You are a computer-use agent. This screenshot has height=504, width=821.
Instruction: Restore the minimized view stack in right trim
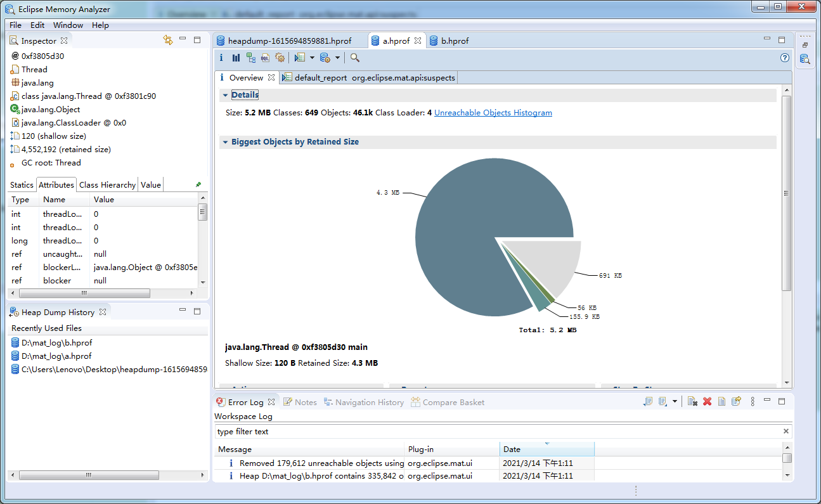pos(805,45)
